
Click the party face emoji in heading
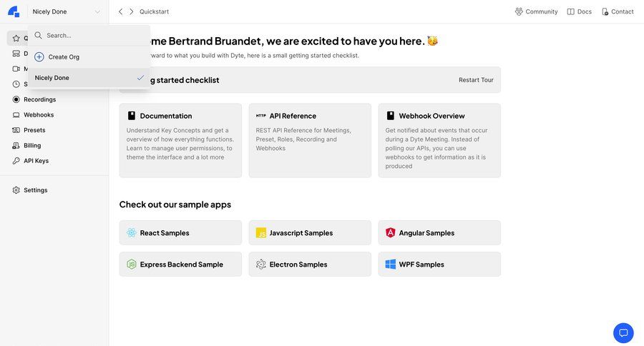[x=432, y=41]
